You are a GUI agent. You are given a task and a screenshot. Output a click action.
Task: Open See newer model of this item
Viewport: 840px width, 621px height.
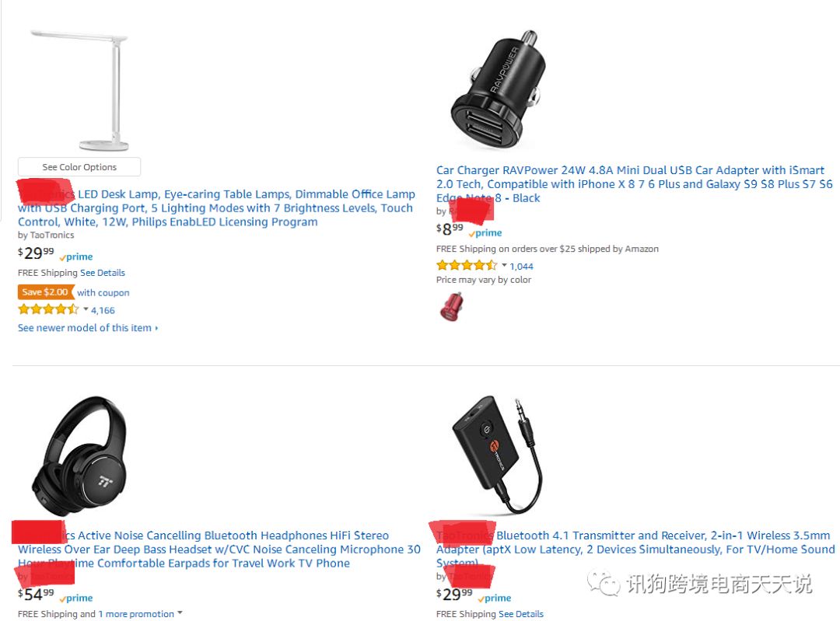click(x=88, y=328)
